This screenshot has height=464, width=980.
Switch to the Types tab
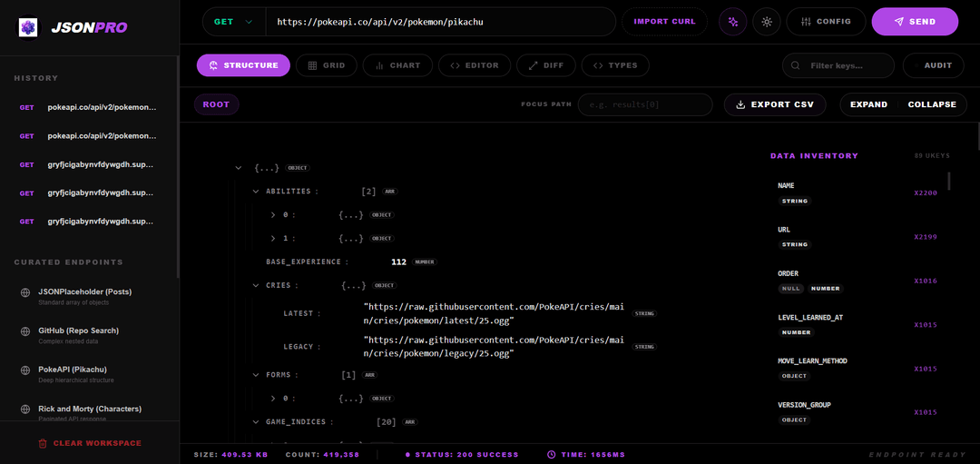tap(615, 65)
